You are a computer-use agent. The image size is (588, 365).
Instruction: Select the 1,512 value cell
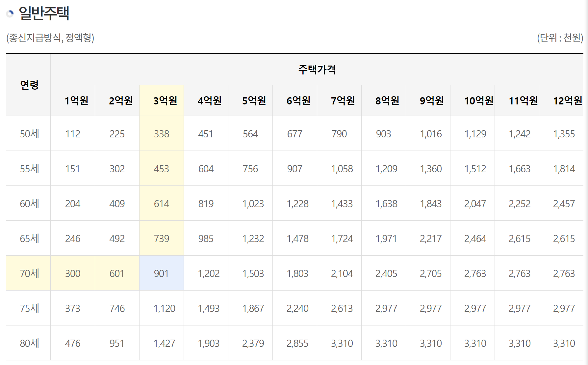click(473, 168)
